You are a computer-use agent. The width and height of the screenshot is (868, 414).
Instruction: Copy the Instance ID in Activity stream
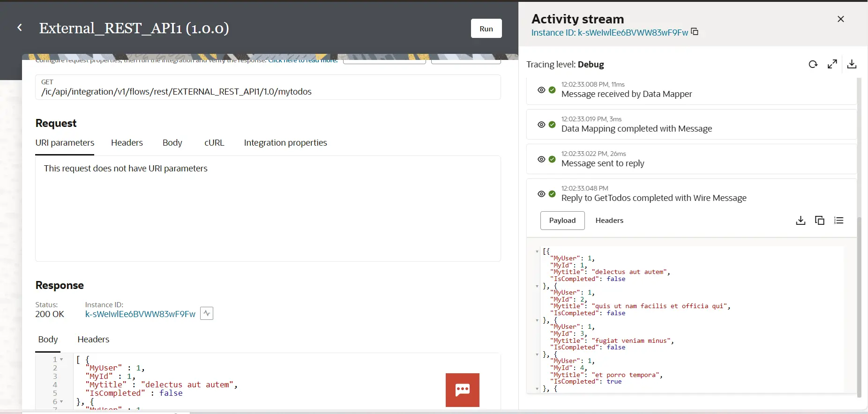[x=695, y=32]
